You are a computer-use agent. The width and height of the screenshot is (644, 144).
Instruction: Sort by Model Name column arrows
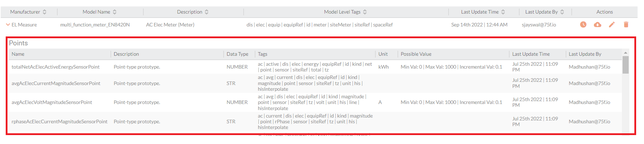click(x=115, y=12)
